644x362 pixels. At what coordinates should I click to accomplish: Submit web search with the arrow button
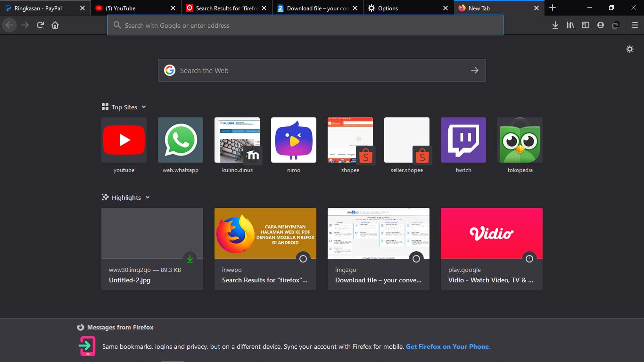tap(475, 70)
